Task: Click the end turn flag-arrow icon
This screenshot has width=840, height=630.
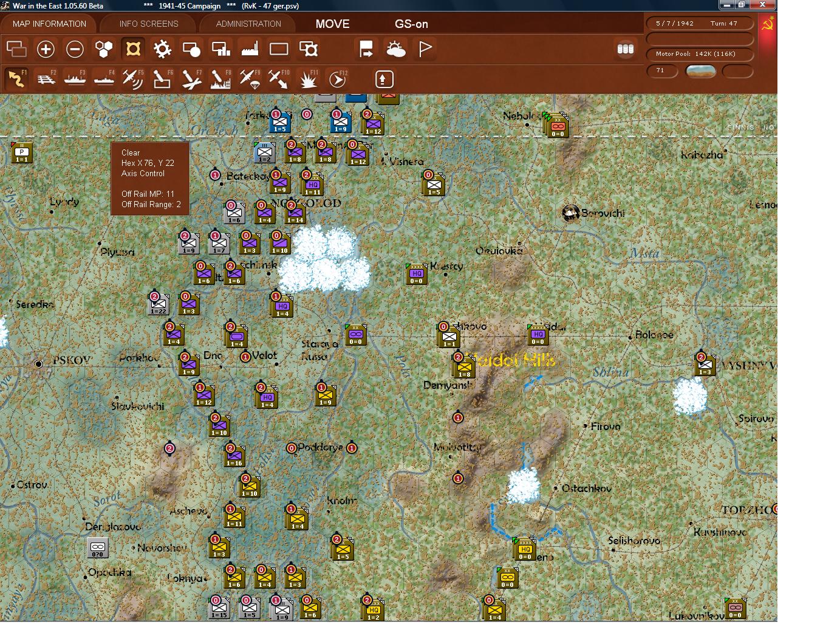Action: [366, 49]
